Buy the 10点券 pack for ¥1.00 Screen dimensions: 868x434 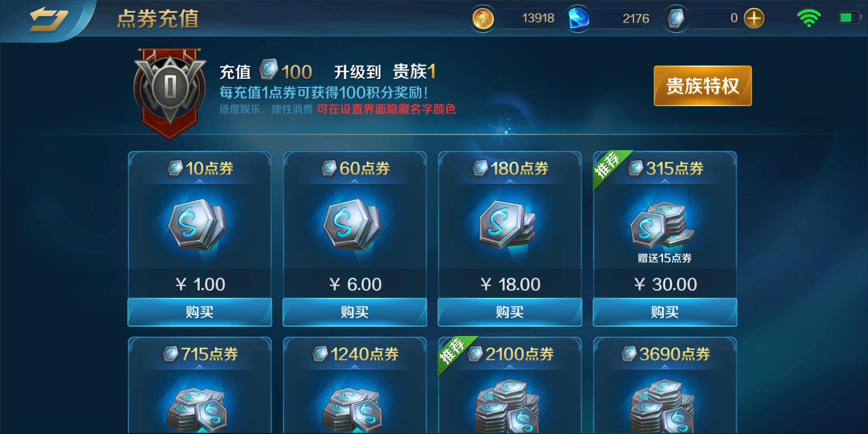click(200, 312)
